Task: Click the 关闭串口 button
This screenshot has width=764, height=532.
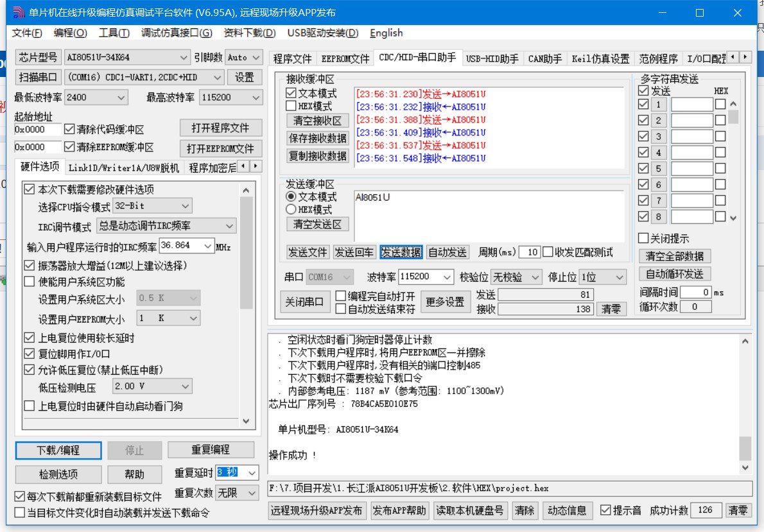Action: tap(304, 302)
